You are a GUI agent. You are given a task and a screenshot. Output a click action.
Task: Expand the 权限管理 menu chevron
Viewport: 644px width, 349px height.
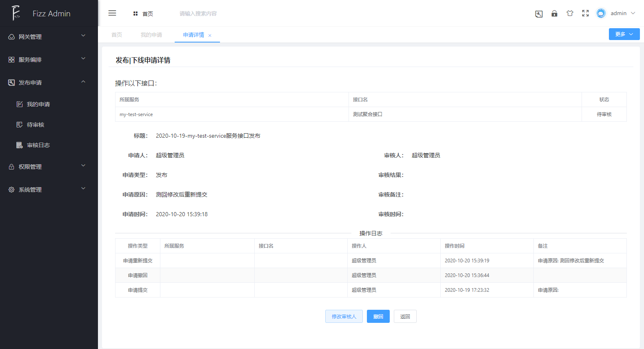click(83, 166)
